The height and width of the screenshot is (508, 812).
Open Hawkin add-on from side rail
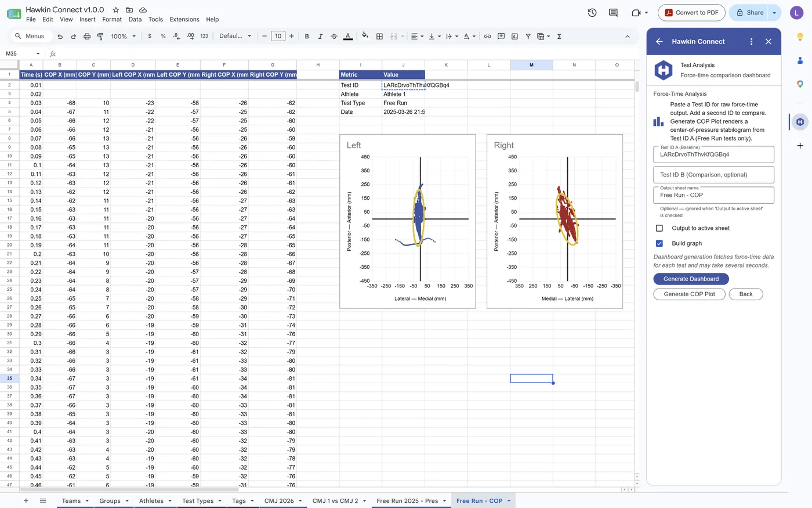(800, 122)
